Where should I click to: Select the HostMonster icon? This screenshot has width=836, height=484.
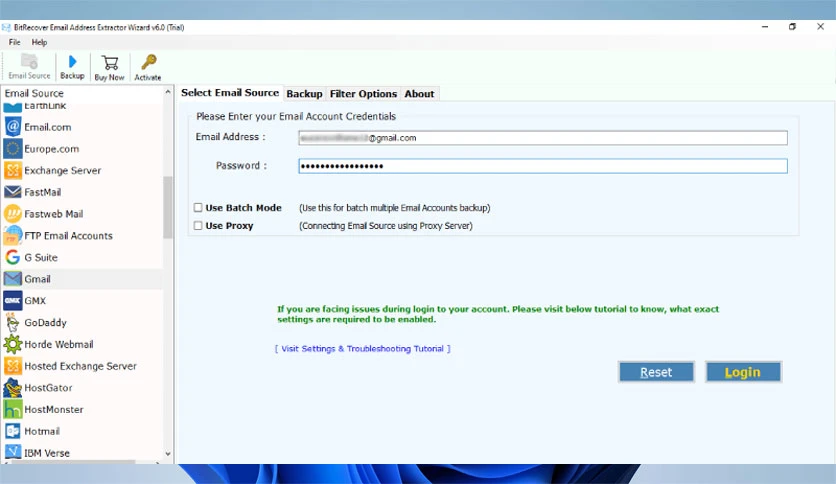coord(13,409)
